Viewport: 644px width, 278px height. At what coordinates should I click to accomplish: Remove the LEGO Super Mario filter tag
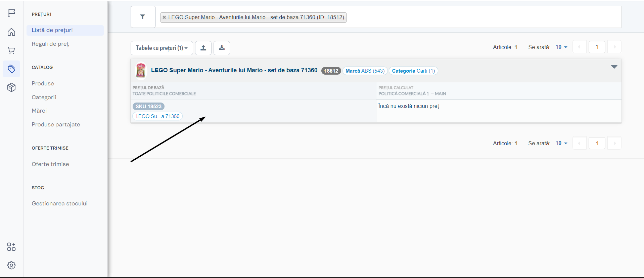pos(164,17)
